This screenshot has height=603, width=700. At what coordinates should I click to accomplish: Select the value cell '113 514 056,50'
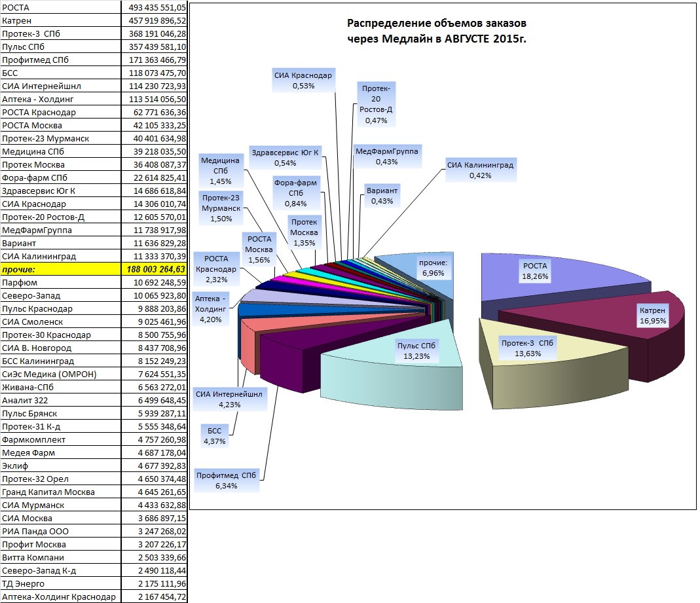[154, 99]
